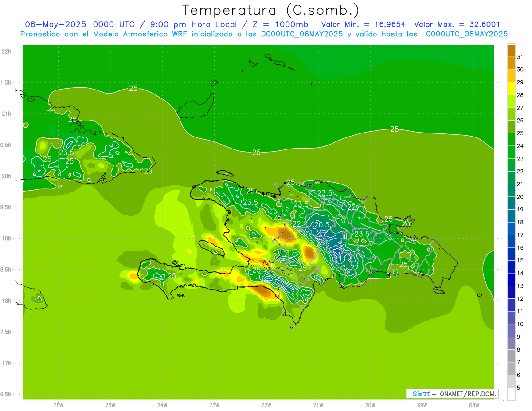The image size is (532, 411).
Task: Pick the yellow swatch between 28 and 29
Action: pos(511,89)
